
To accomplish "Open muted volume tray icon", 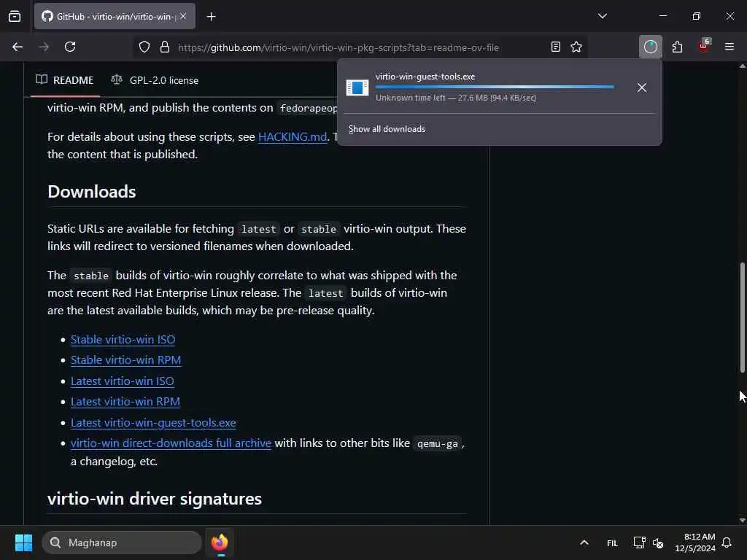I will [x=659, y=542].
